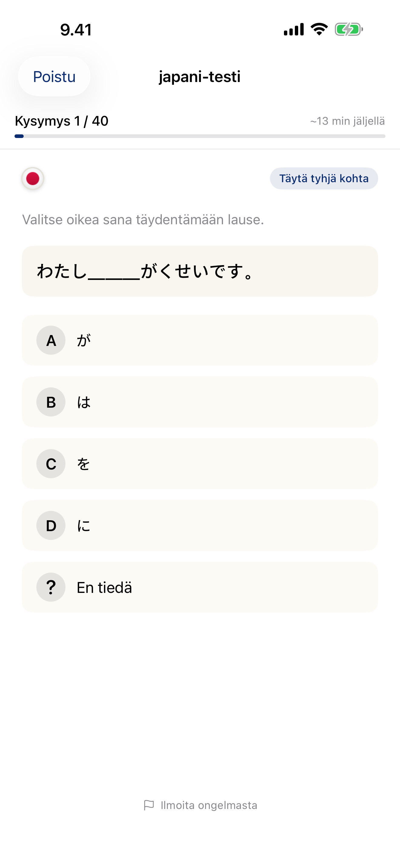The width and height of the screenshot is (400, 868).
Task: Click the japani-testi title
Action: (x=199, y=77)
